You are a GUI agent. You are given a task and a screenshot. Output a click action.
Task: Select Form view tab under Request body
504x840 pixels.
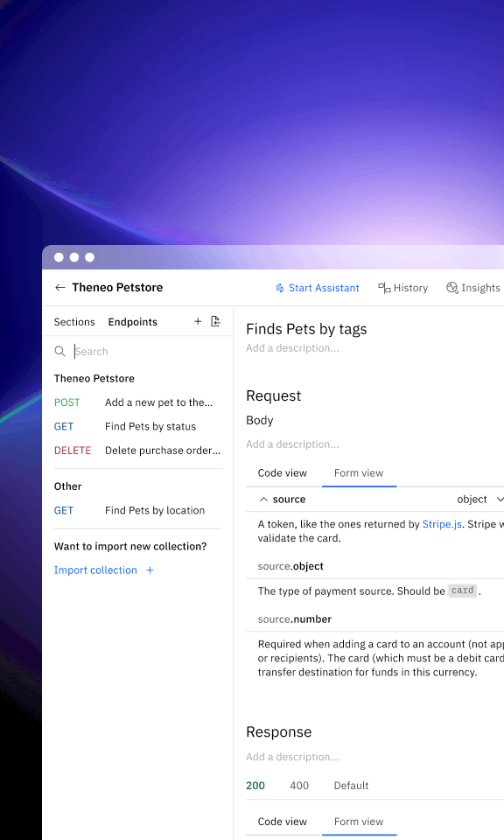pyautogui.click(x=359, y=473)
